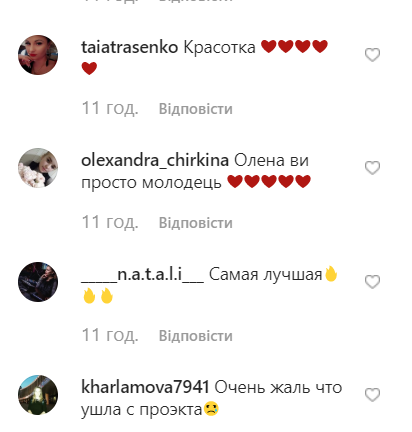This screenshot has height=432, width=412.
Task: Open taiatrasenko's profile picture
Action: coord(38,55)
